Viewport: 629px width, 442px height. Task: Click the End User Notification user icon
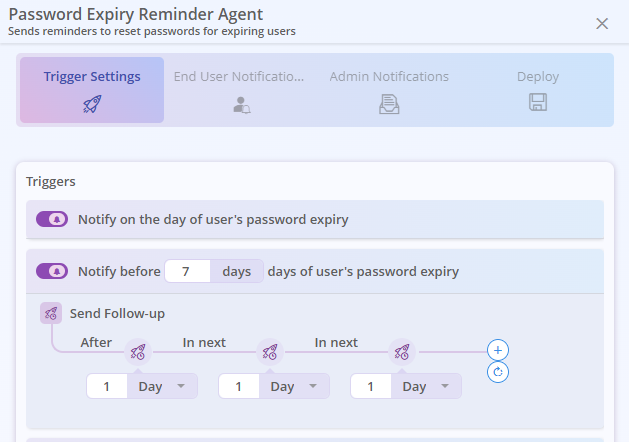(x=239, y=103)
